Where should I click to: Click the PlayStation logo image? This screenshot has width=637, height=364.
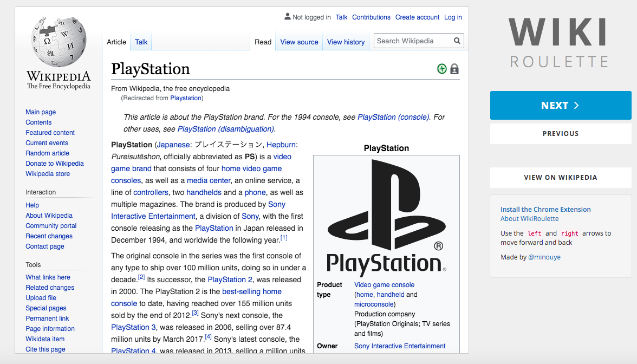pyautogui.click(x=386, y=216)
